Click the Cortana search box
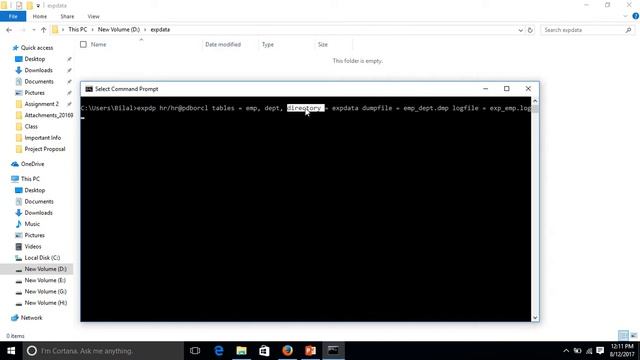This screenshot has width=640, height=360. point(103,351)
